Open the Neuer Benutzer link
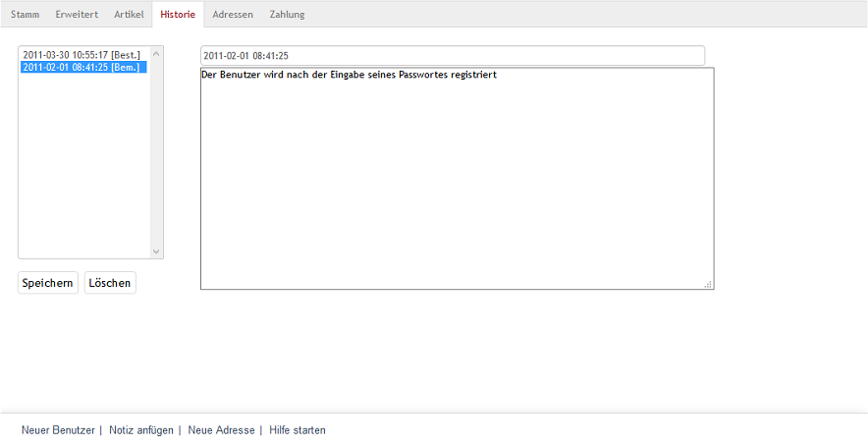The height and width of the screenshot is (446, 868). 58,430
